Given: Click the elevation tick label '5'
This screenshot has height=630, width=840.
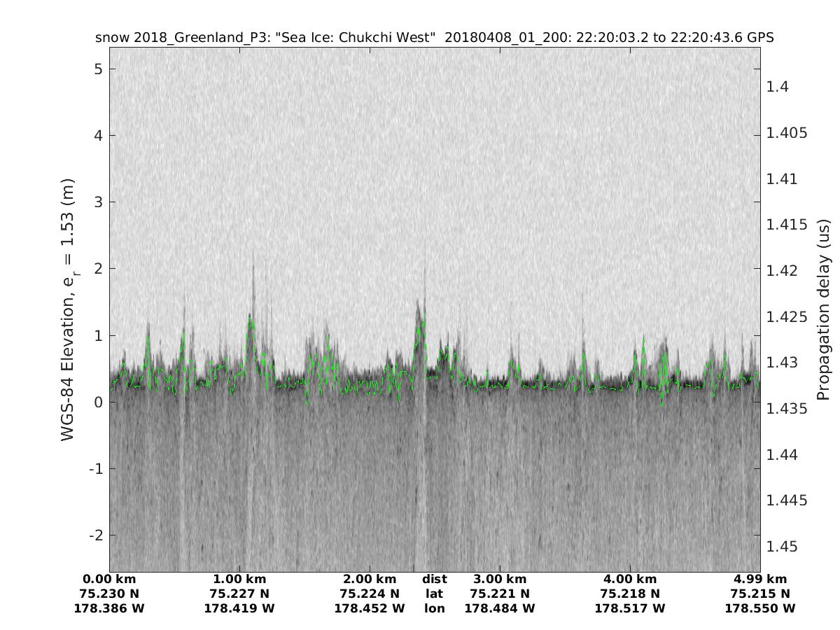Looking at the screenshot, I should 100,69.
